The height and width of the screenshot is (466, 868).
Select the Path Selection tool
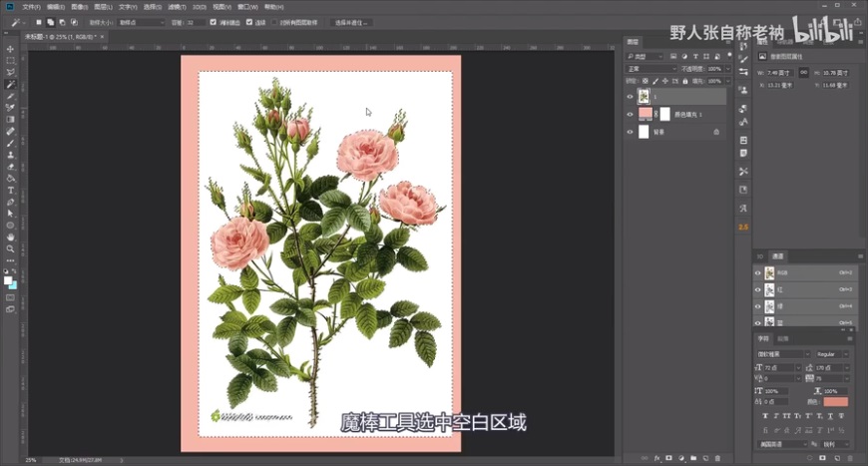click(x=10, y=214)
